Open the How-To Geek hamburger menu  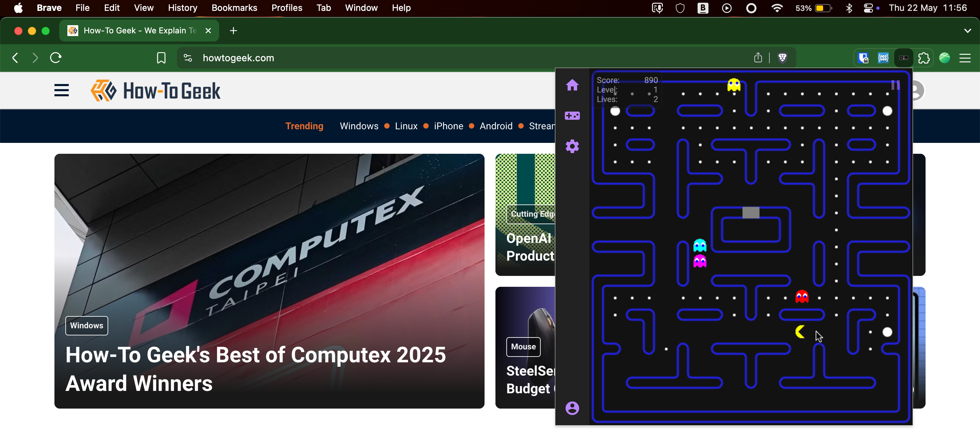tap(62, 90)
